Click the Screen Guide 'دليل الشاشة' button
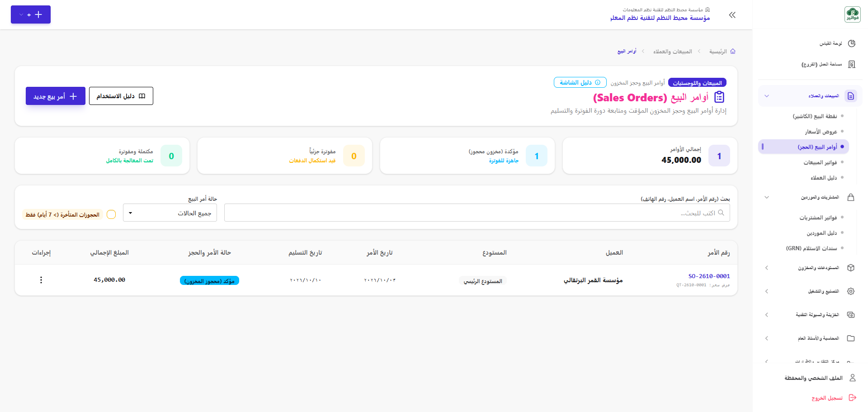The height and width of the screenshot is (412, 868). coord(580,82)
